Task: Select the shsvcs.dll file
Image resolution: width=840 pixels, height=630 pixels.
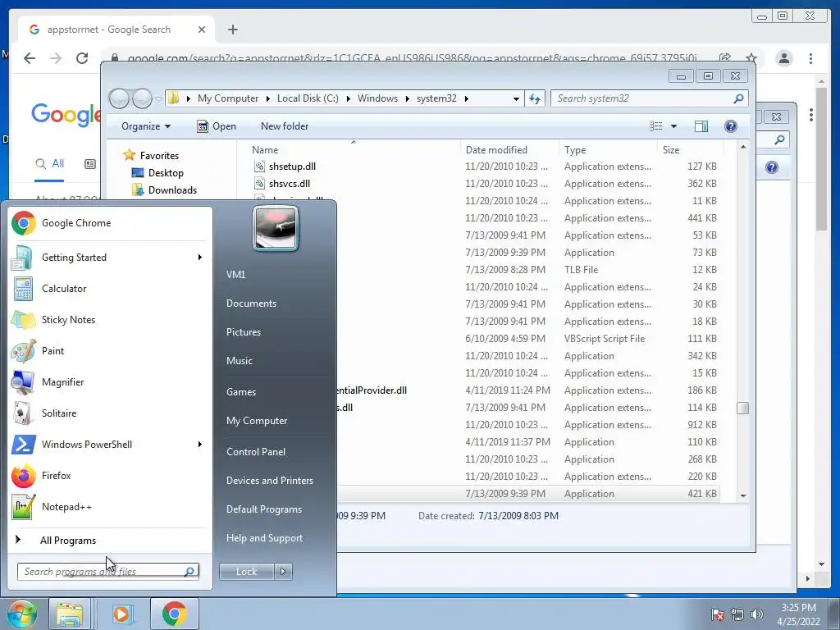Action: click(290, 184)
